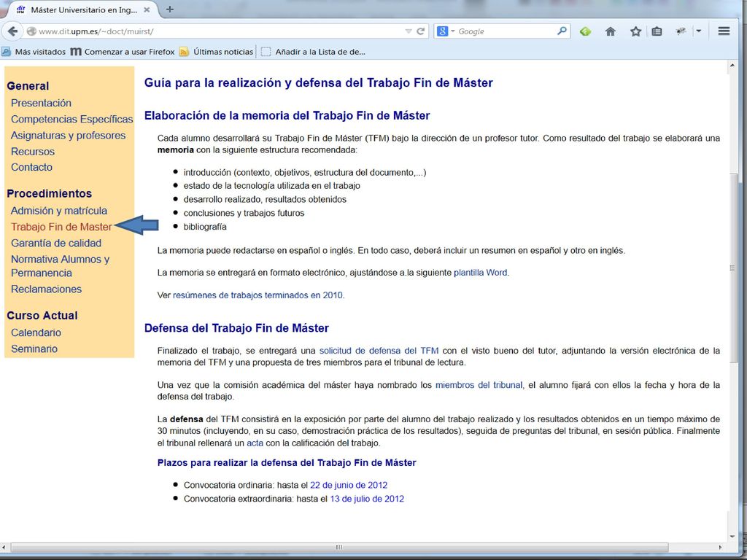Click the search magnifier icon
The width and height of the screenshot is (747, 560).
pyautogui.click(x=562, y=31)
